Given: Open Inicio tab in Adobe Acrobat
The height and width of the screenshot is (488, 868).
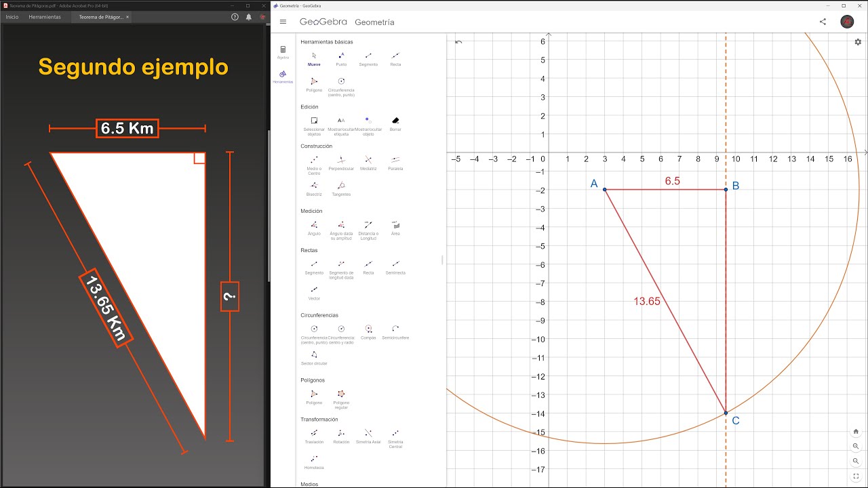Looking at the screenshot, I should 12,17.
